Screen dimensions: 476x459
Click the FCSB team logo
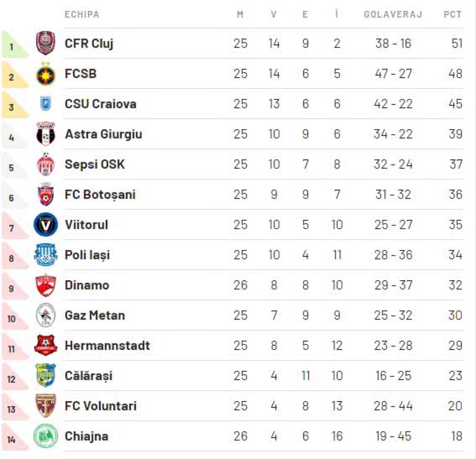coord(45,74)
